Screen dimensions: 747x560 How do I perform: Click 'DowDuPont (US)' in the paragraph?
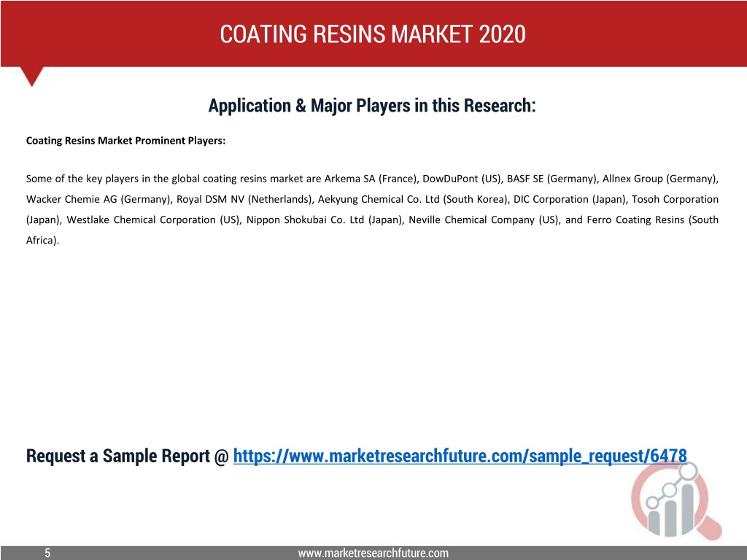tap(461, 179)
